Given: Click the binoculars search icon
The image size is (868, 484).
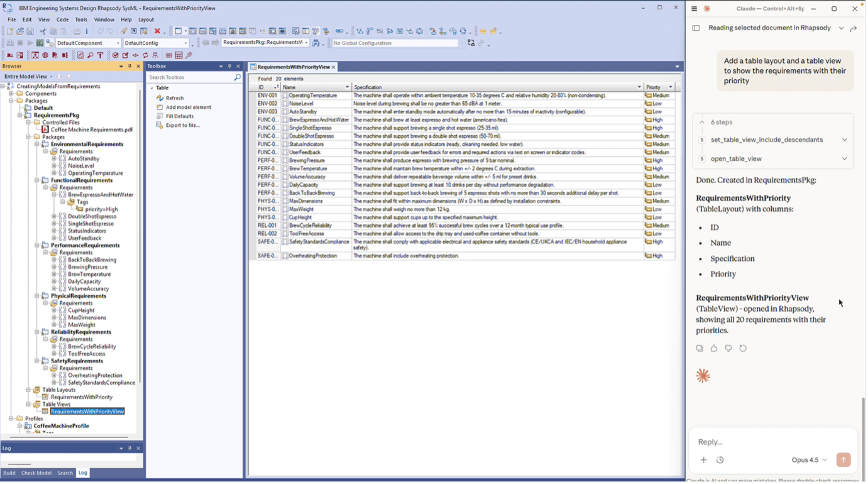Looking at the screenshot, I should tap(316, 43).
